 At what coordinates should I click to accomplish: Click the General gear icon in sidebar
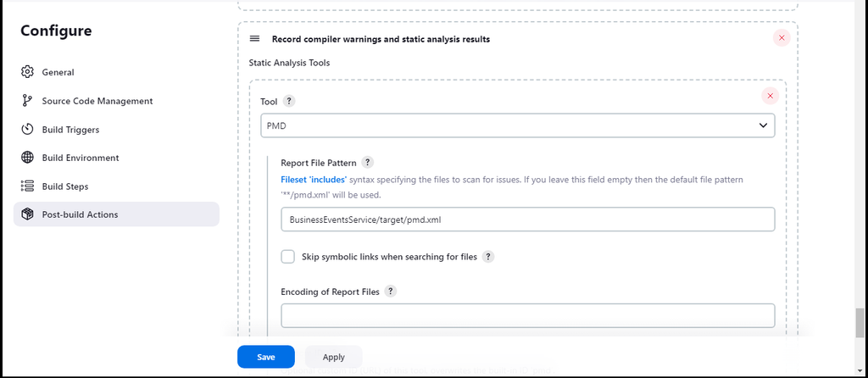tap(27, 72)
